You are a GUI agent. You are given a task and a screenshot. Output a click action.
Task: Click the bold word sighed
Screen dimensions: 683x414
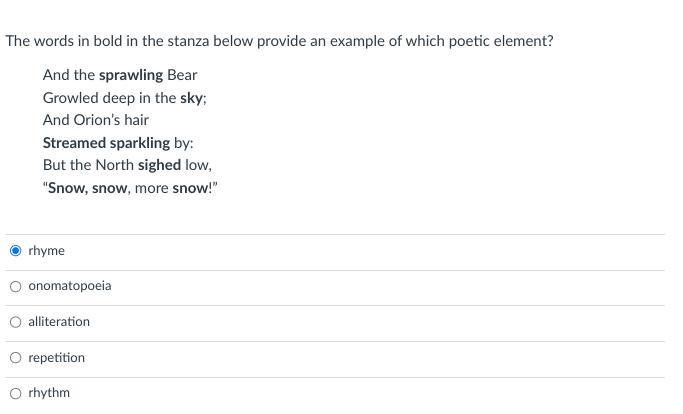159,165
